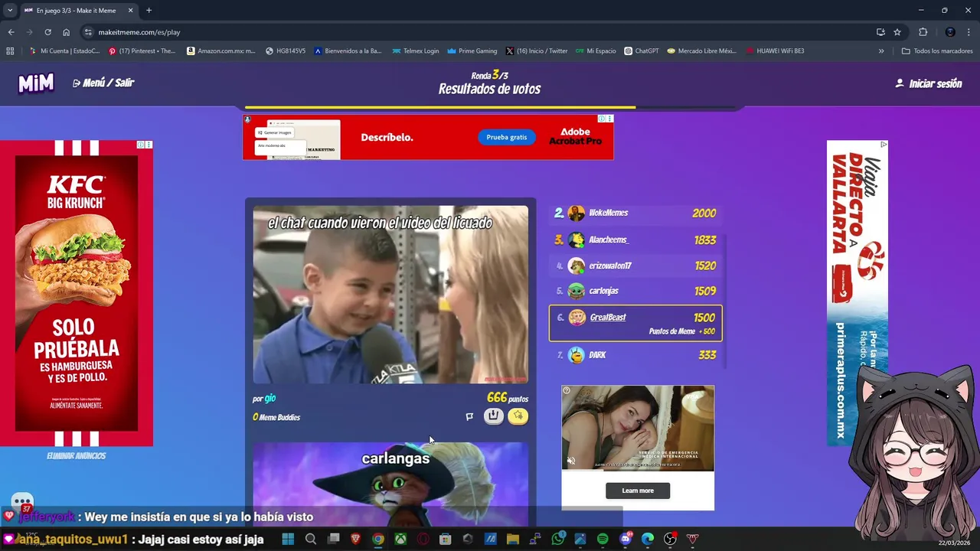Image resolution: width=980 pixels, height=551 pixels.
Task: Open Menú / Salir
Action: (103, 83)
